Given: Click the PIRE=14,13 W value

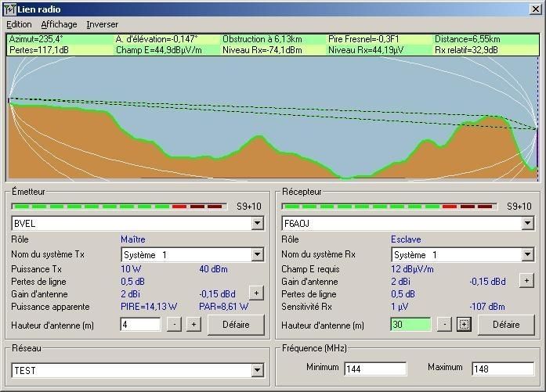Looking at the screenshot, I should tap(149, 307).
